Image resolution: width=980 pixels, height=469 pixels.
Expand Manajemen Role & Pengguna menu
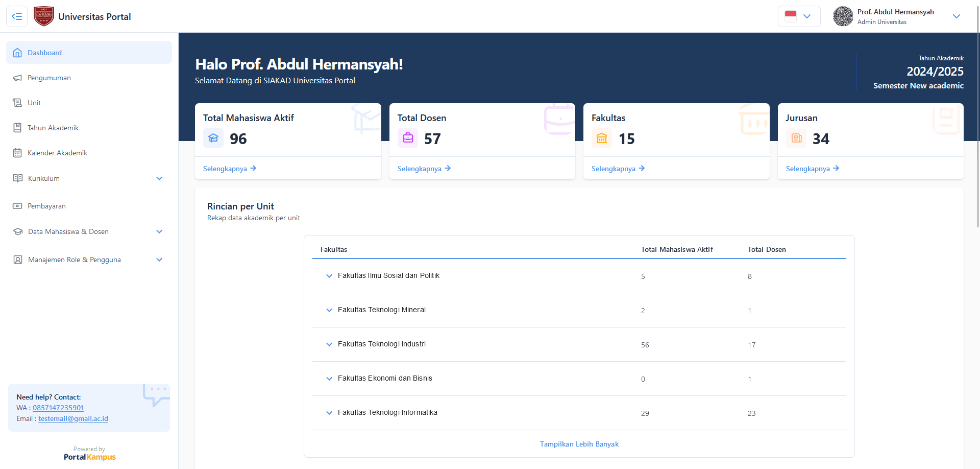click(x=159, y=260)
